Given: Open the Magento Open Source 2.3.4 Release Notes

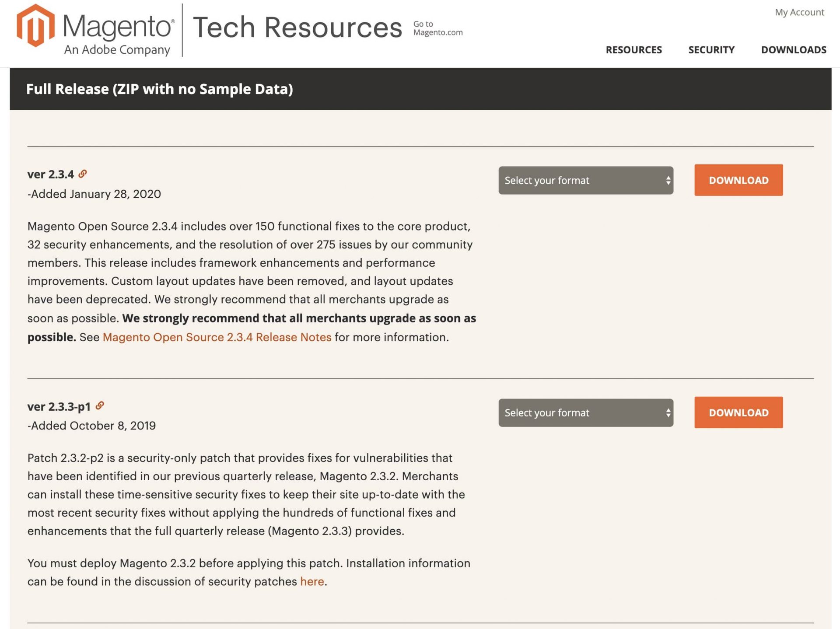Looking at the screenshot, I should pos(216,337).
